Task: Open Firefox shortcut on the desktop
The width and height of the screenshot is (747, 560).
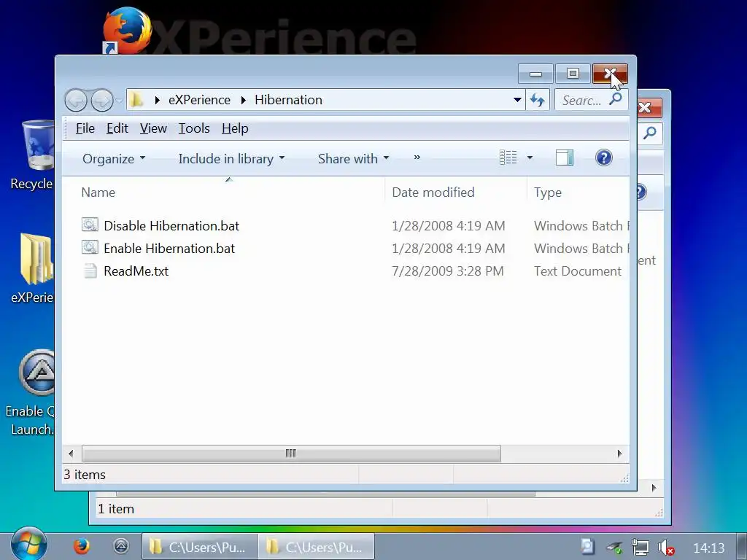Action: (127, 31)
